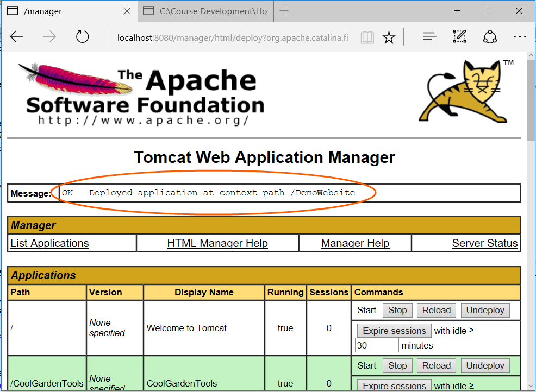This screenshot has height=392, width=536.
Task: Click idle minutes field showing 30
Action: [x=377, y=345]
